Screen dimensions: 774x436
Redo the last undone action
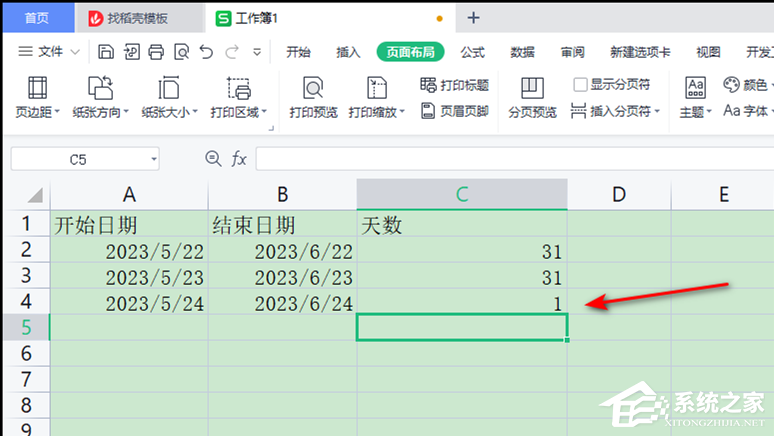click(232, 52)
